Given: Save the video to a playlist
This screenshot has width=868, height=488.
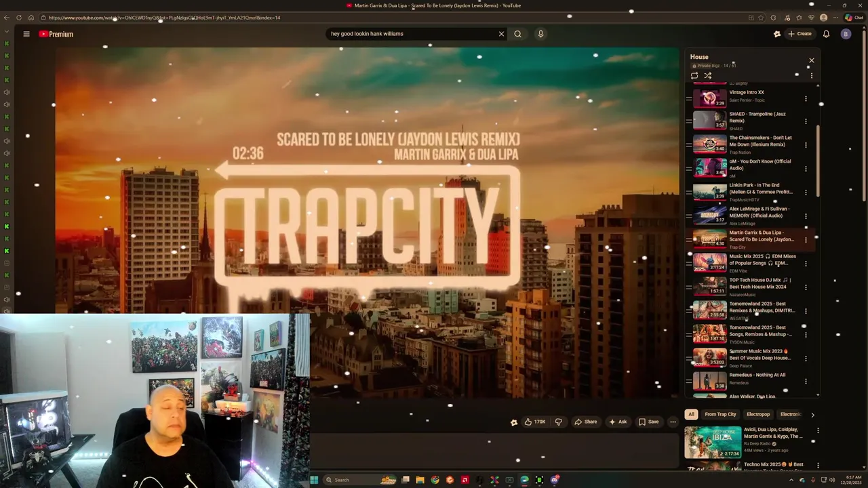Looking at the screenshot, I should click(x=648, y=422).
